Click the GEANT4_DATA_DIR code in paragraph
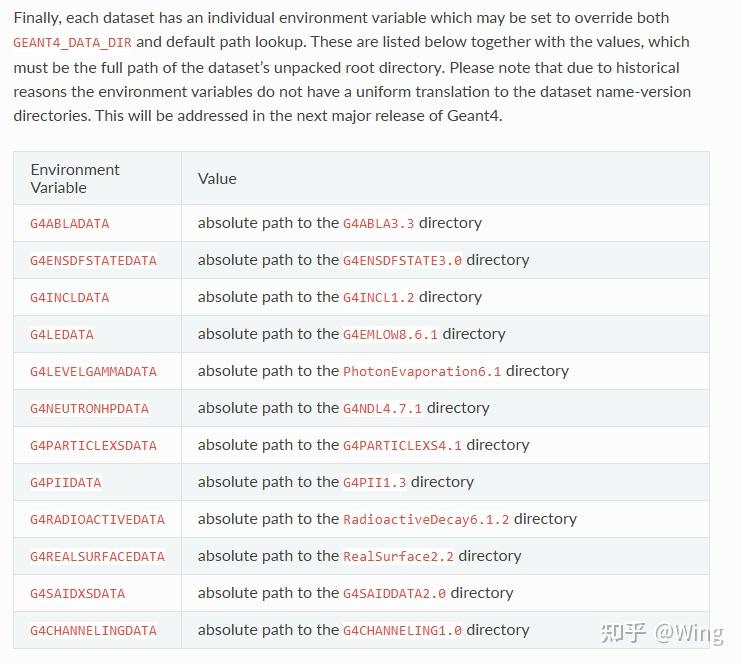 click(72, 43)
